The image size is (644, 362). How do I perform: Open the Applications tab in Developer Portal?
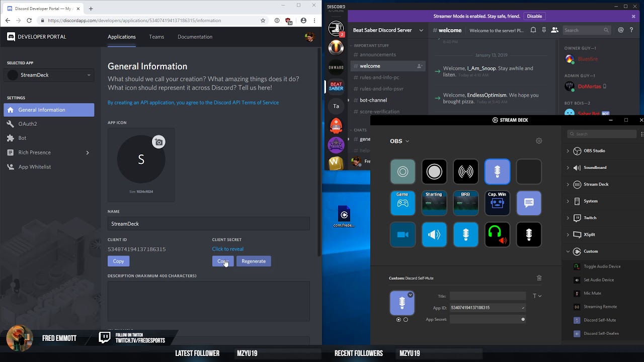click(x=122, y=37)
